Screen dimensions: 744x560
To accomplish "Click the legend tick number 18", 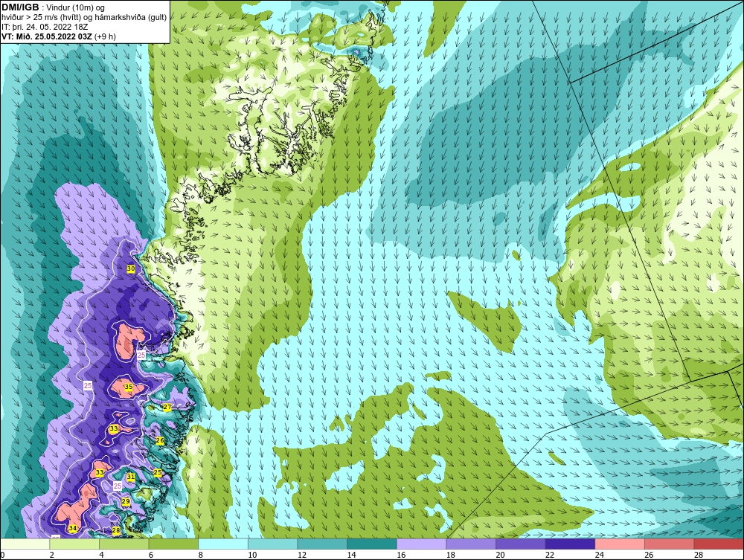I will [x=451, y=555].
